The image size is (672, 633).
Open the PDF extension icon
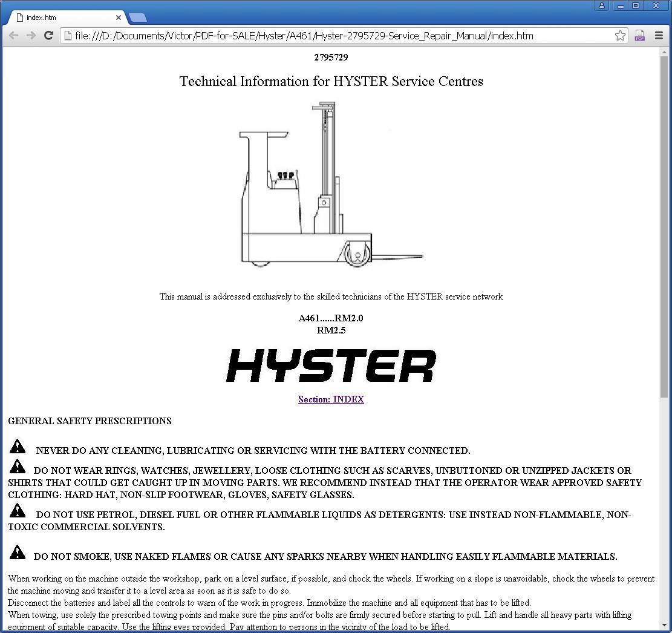coord(639,36)
